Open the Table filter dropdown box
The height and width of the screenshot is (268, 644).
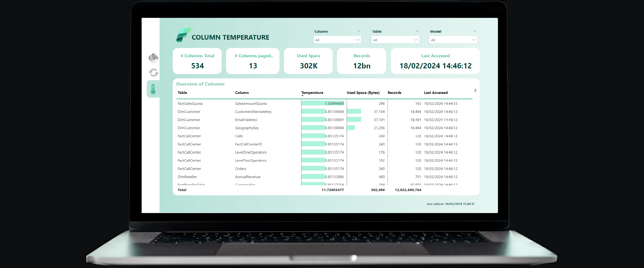(395, 40)
